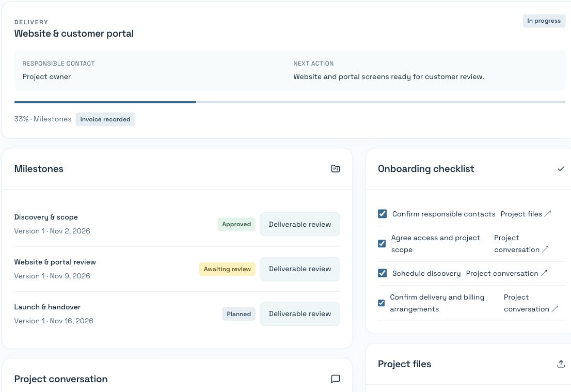
Task: Click the Project files upload icon
Action: tap(561, 364)
